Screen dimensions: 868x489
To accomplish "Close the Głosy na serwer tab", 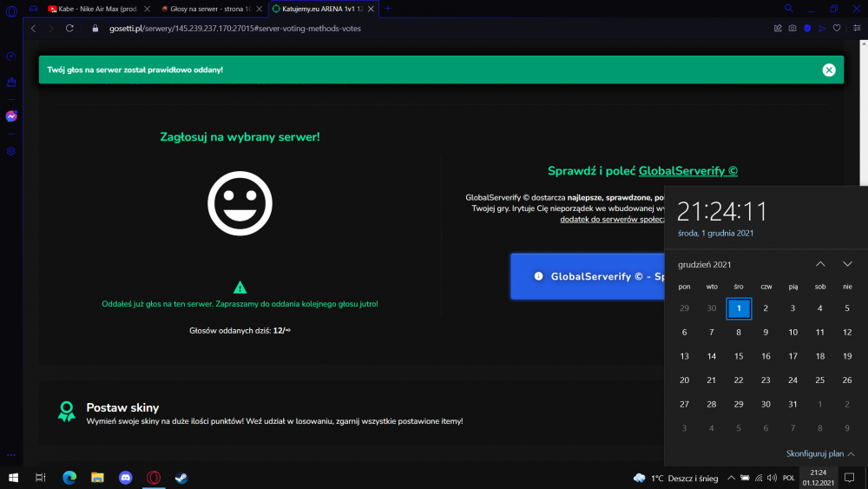I will point(259,9).
